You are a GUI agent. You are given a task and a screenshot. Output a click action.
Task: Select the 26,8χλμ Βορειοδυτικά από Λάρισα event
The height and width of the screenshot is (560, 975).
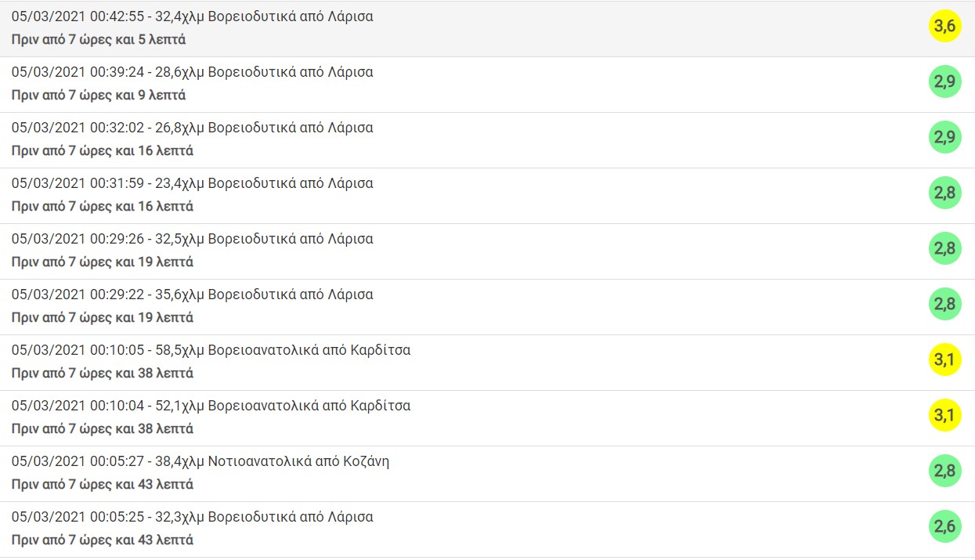(192, 128)
